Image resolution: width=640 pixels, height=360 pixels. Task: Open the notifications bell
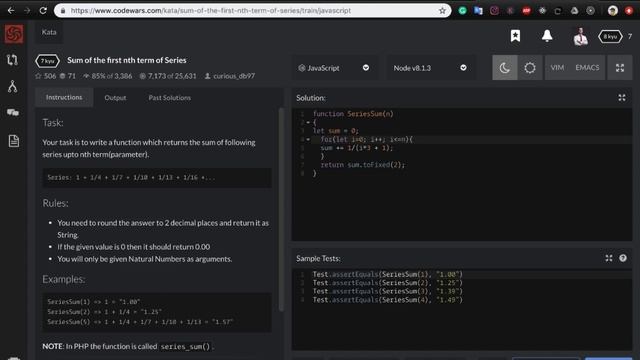[547, 36]
